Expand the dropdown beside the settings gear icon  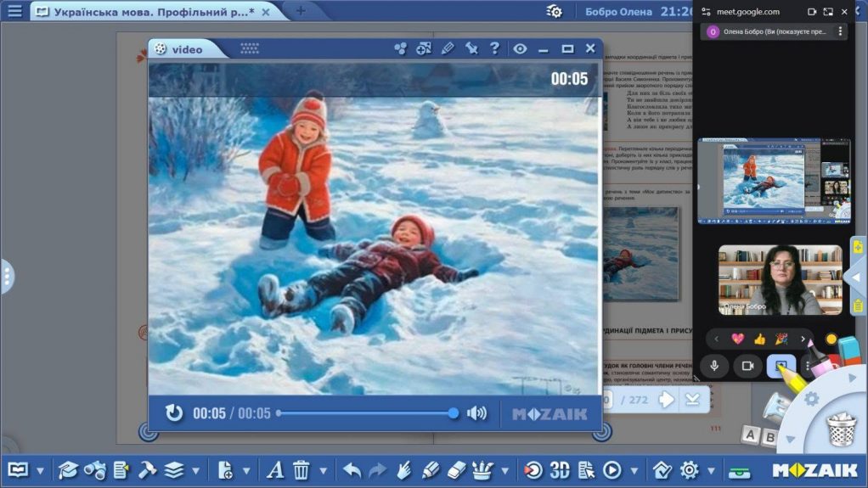pos(711,471)
